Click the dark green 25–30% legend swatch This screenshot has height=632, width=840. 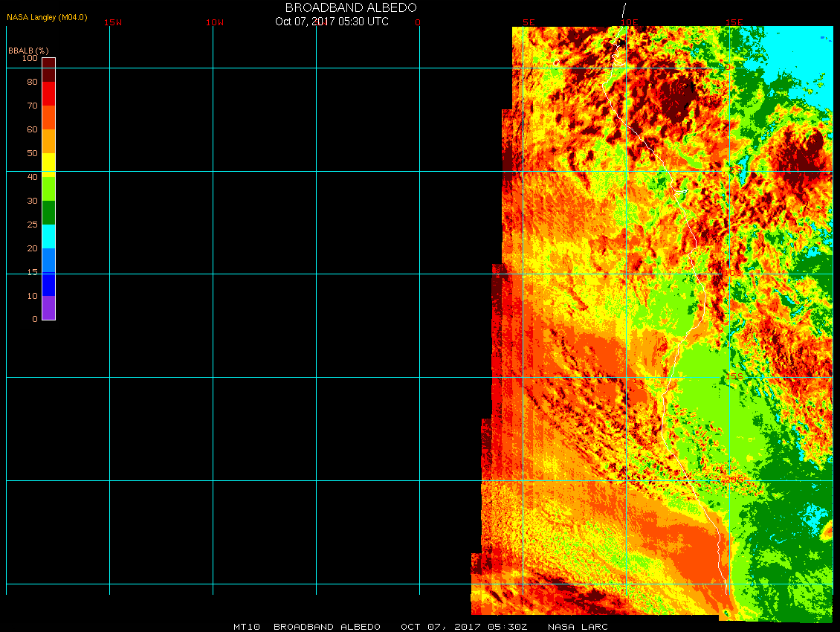pos(48,213)
